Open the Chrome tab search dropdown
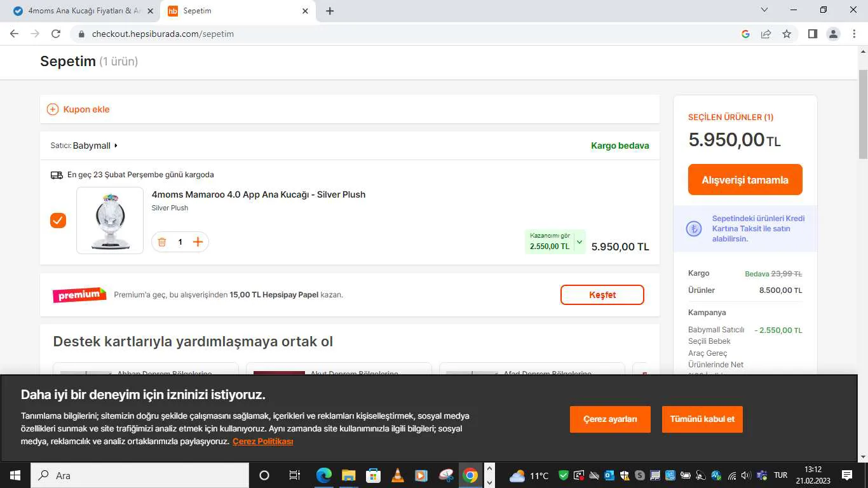The image size is (868, 488). point(764,10)
